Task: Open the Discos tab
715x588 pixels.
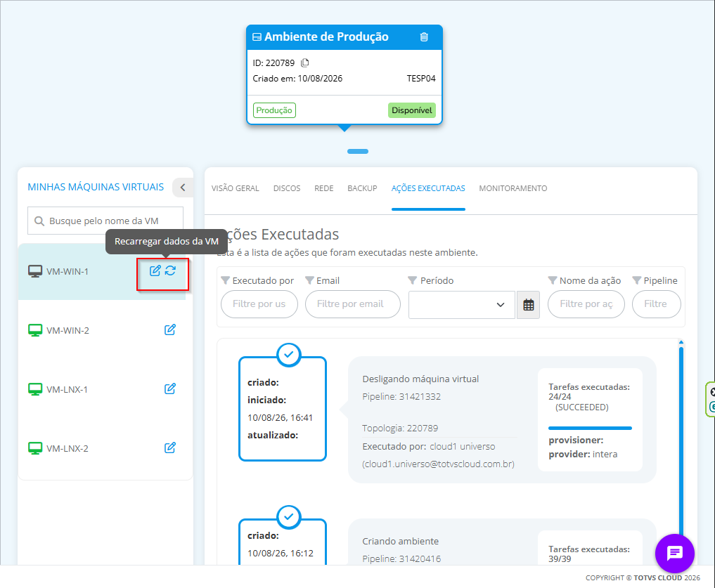Action: 287,188
